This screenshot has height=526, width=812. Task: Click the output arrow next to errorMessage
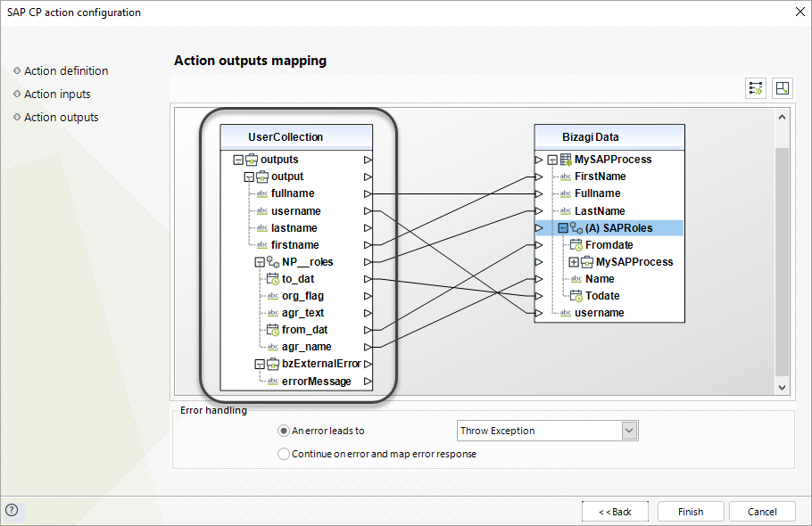click(x=368, y=382)
